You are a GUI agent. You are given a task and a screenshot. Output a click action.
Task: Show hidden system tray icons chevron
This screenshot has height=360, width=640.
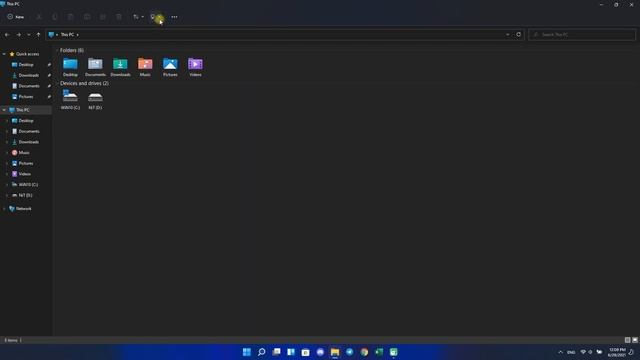[x=560, y=352]
